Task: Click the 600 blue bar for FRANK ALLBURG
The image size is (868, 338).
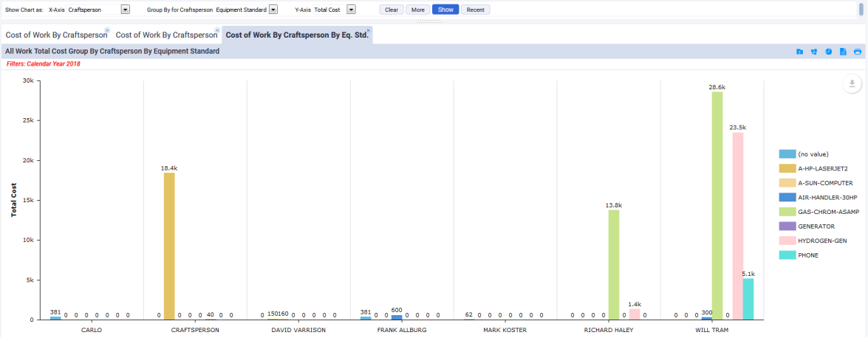Action: tap(397, 317)
